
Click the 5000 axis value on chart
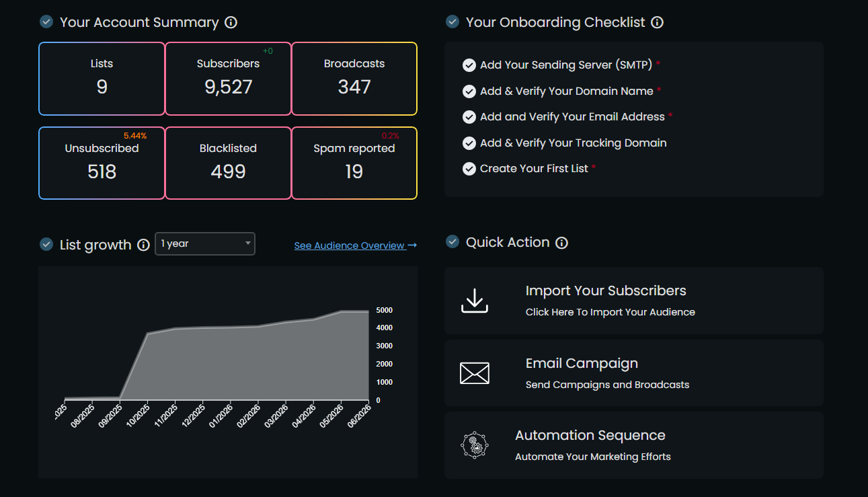(384, 310)
